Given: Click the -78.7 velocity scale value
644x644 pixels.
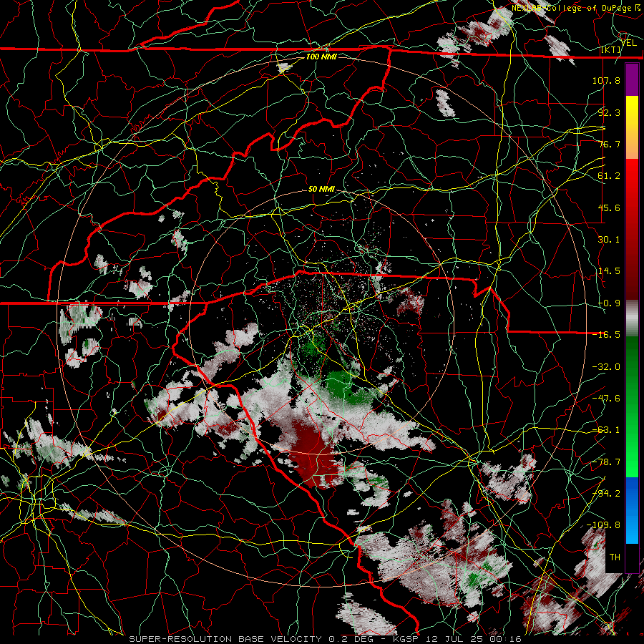Looking at the screenshot, I should 606,462.
